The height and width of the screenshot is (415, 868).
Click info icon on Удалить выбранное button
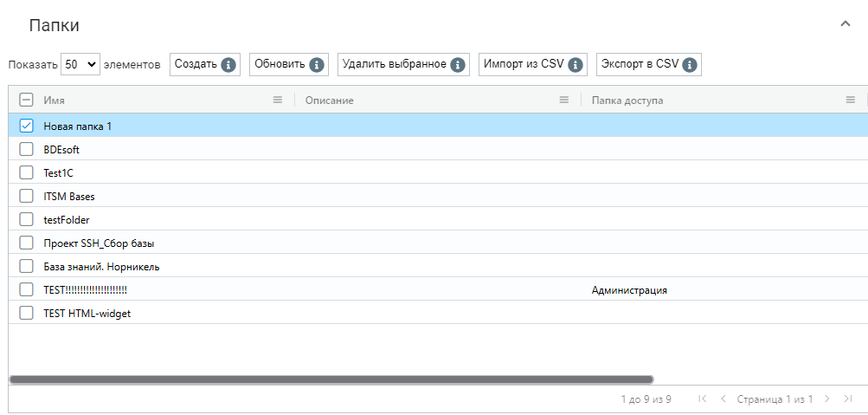(457, 65)
